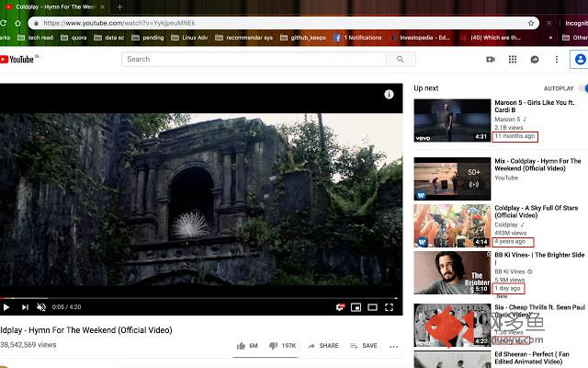588x368 pixels.
Task: Open Investopedia bookmark
Action: point(421,38)
